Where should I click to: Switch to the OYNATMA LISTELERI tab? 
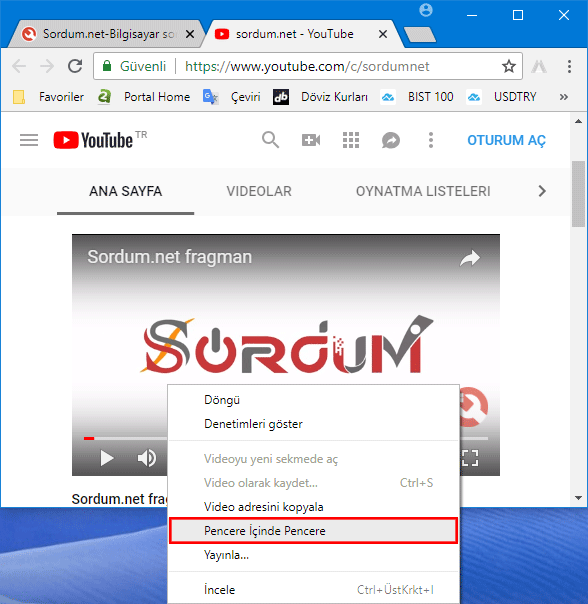[x=423, y=191]
